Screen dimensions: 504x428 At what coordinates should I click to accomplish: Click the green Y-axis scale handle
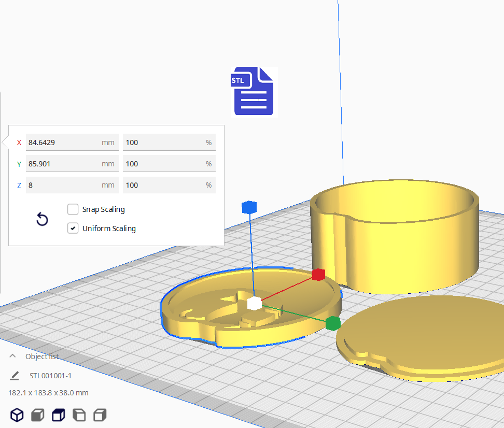332,323
